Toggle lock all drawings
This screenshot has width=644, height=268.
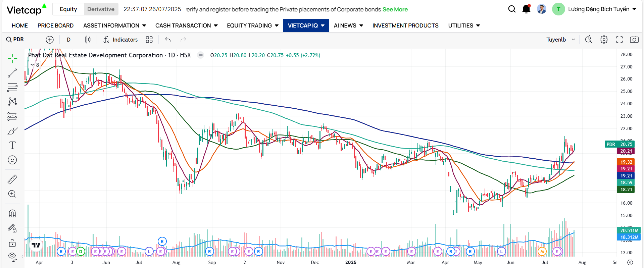click(12, 243)
